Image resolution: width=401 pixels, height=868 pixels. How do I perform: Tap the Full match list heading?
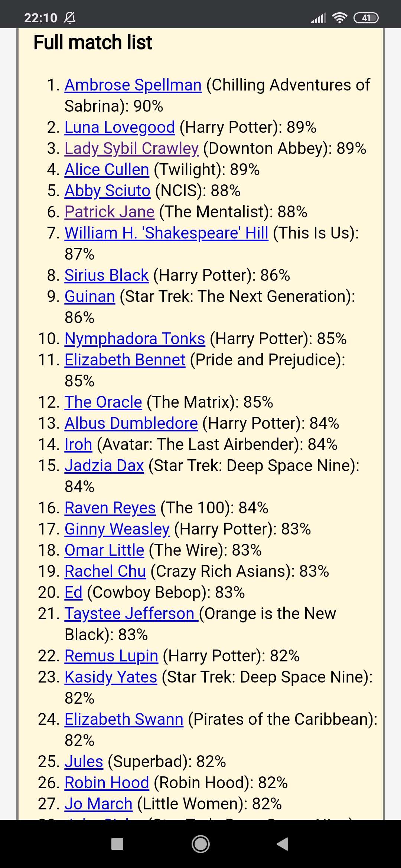[x=93, y=42]
